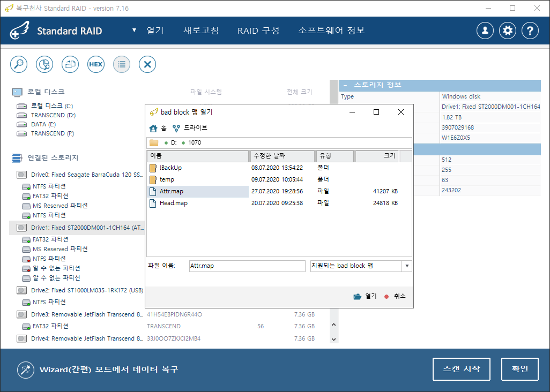Click 1.82 TB value in storage info
Image resolution: width=550 pixels, height=392 pixels.
[452, 117]
